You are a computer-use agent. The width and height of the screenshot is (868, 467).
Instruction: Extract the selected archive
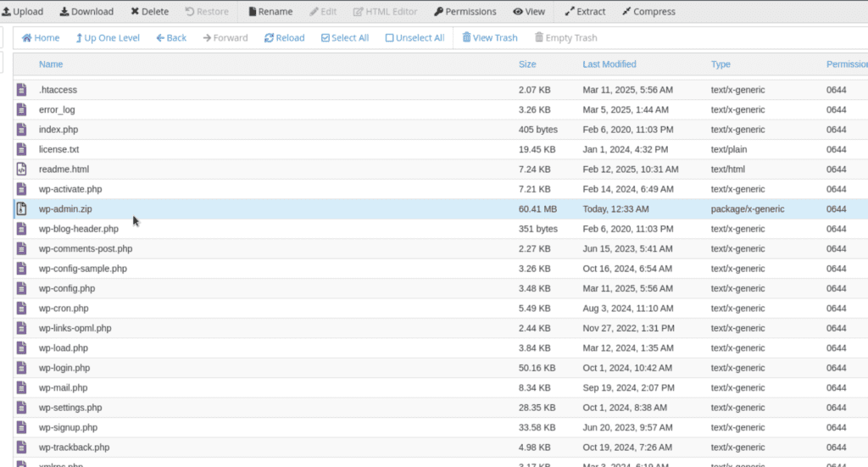coord(585,12)
